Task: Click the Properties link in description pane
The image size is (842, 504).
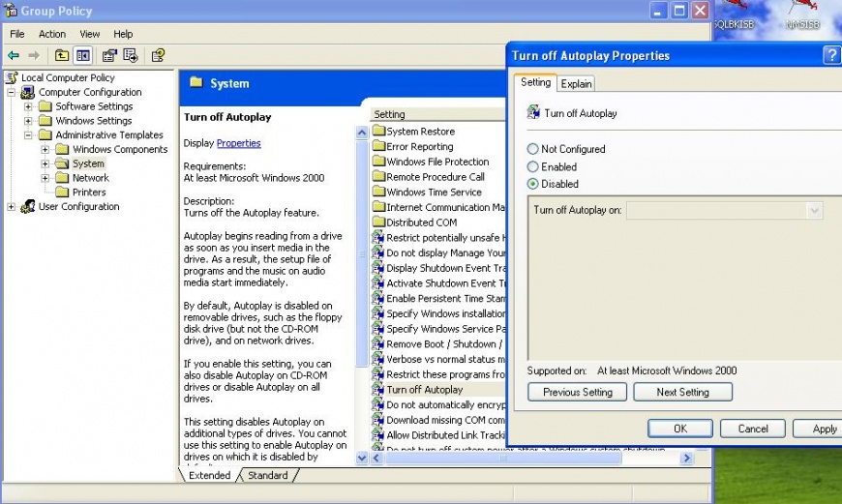Action: [238, 143]
